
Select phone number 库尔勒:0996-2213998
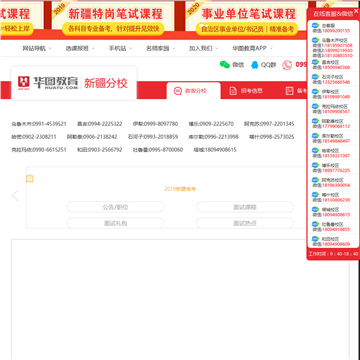(x=213, y=137)
